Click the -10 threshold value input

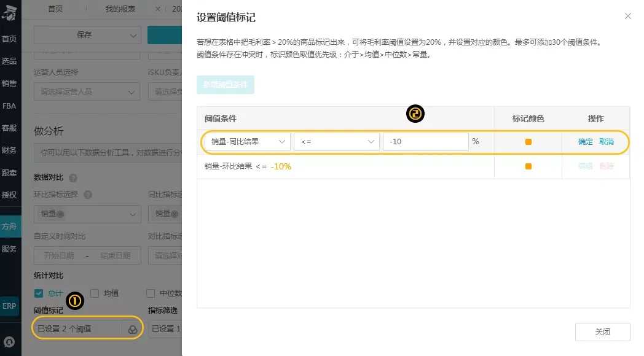pyautogui.click(x=425, y=142)
